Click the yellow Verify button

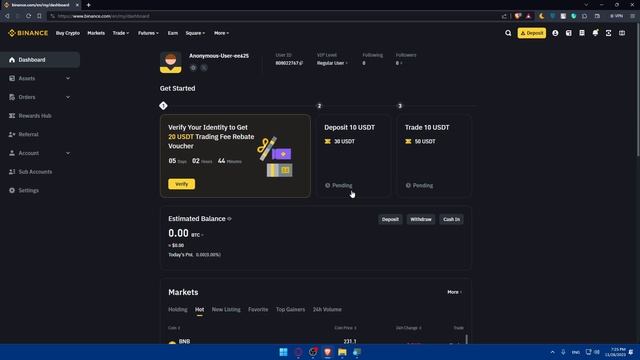click(x=182, y=184)
